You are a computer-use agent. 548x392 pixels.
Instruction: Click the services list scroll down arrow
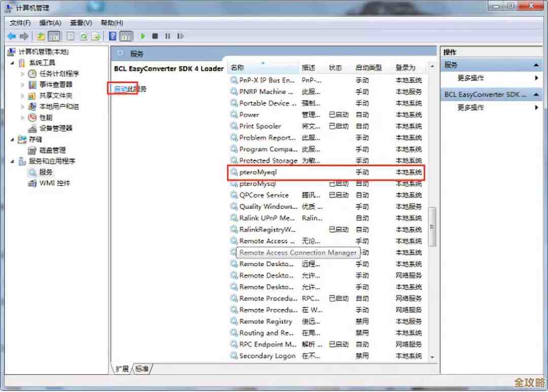coord(432,357)
